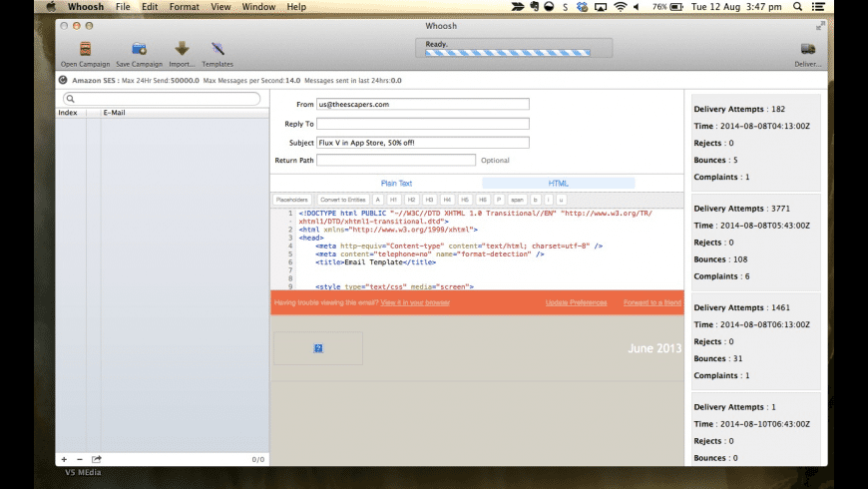Screen dimensions: 868x489
Task: Click the Subject field
Action: (x=422, y=143)
